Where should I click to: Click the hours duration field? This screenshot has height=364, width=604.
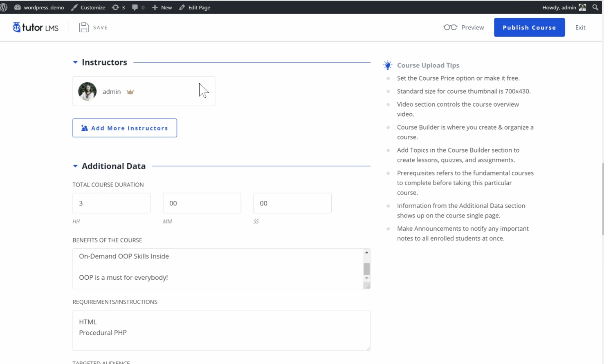(x=111, y=203)
